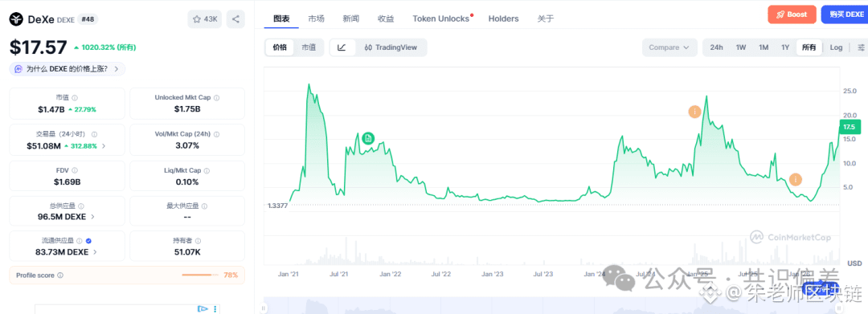The image size is (868, 314).
Task: Click info icon next to Unlocked Mkt Cap
Action: 216,97
